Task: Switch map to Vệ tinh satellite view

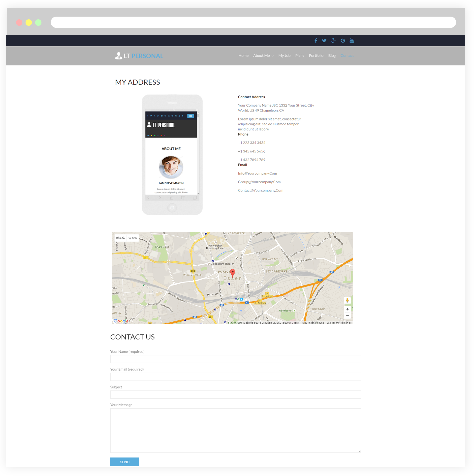Action: (x=132, y=238)
